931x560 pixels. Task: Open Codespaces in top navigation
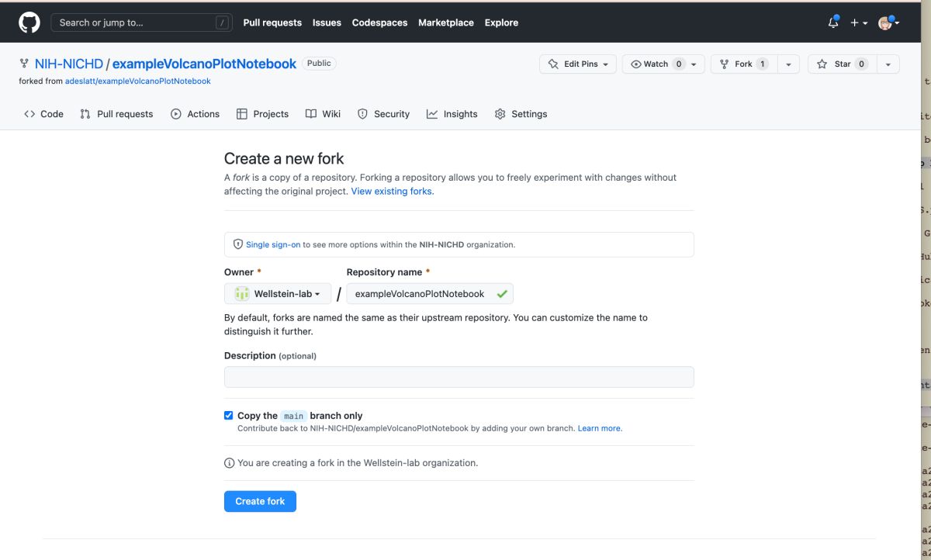point(379,23)
